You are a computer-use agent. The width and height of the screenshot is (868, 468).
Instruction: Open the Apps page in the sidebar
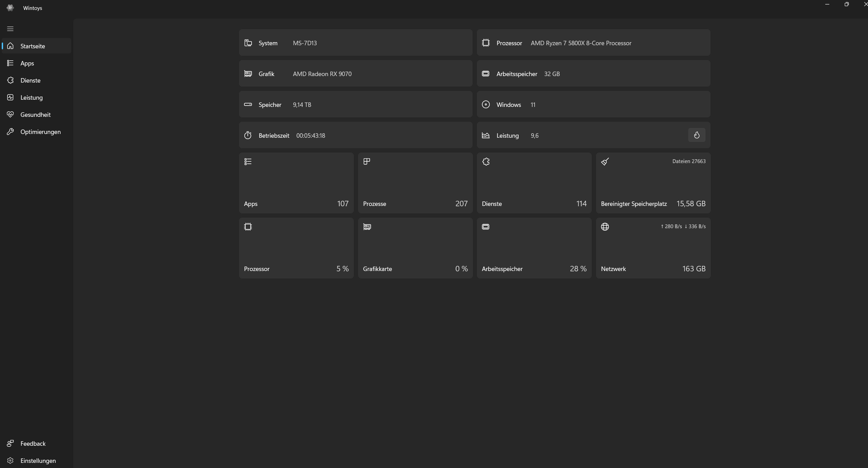(x=27, y=63)
